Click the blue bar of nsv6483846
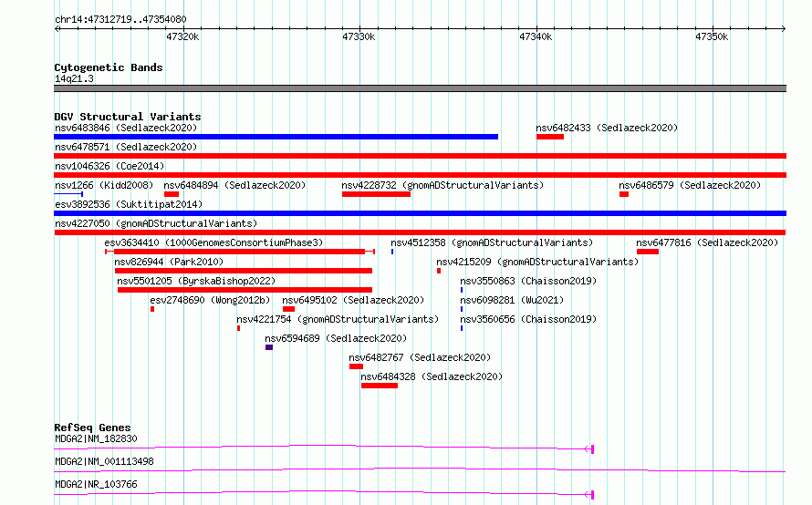 point(276,137)
